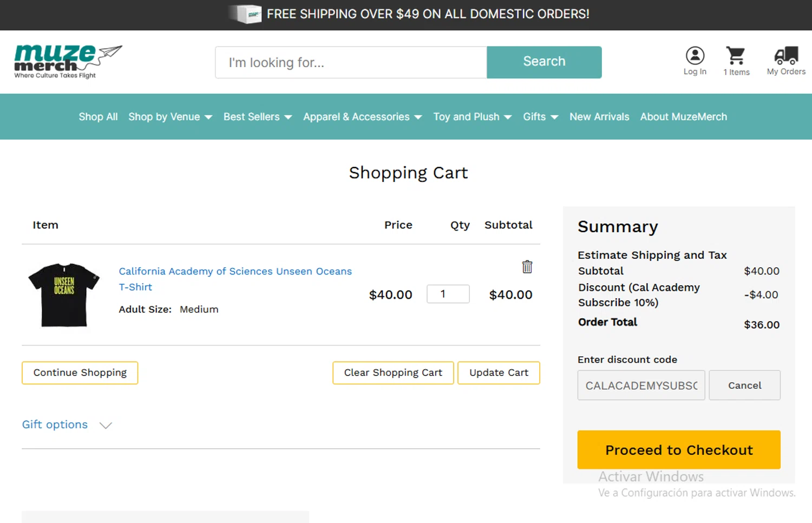Open the shopping cart icon in header
812x523 pixels.
point(736,56)
